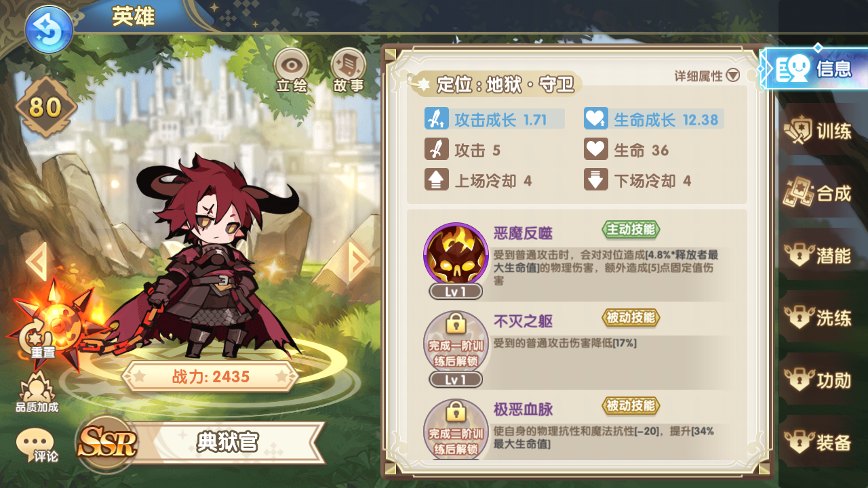Open the 合成 synthesis tab

pos(819,193)
